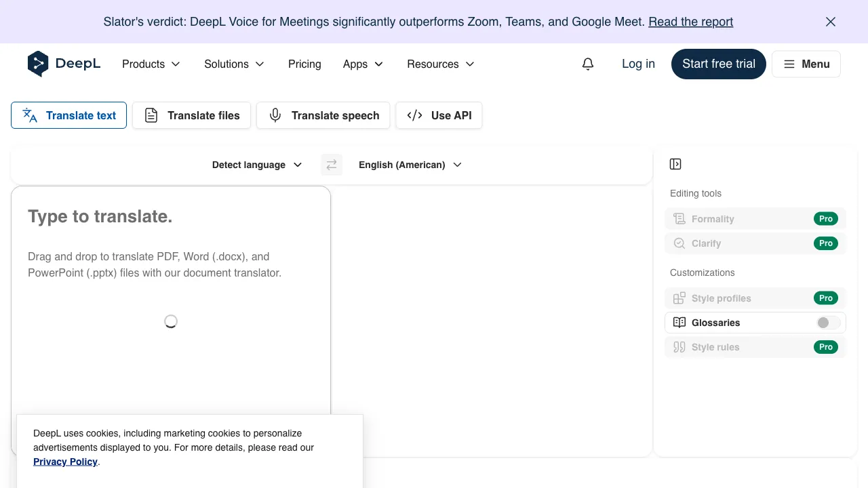
Task: Toggle the Glossaries switch
Action: [828, 323]
